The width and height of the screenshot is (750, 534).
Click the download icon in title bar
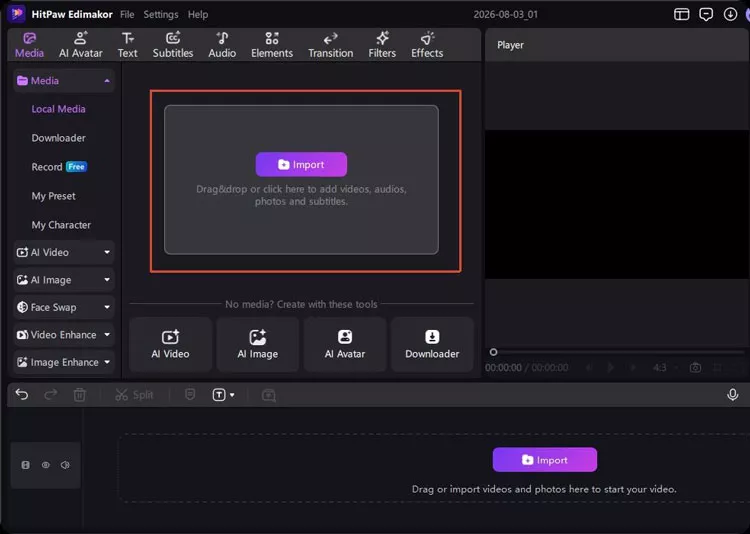730,14
